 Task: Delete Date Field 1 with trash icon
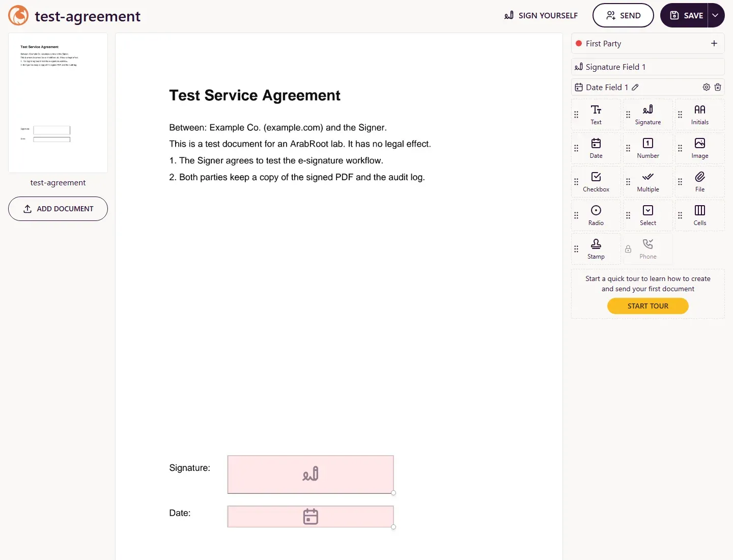(x=718, y=87)
